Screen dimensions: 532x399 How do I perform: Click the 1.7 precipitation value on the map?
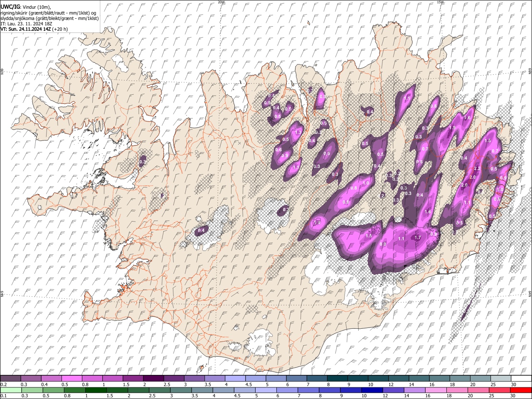click(418, 238)
